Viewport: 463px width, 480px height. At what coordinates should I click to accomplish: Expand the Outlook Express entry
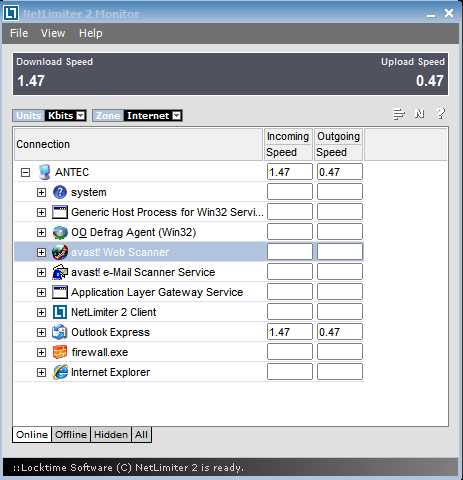point(41,332)
